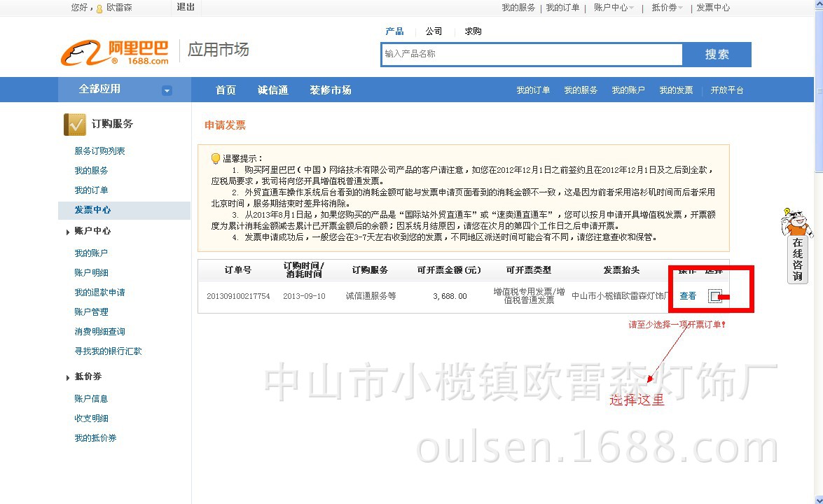The image size is (823, 504).
Task: Click the lightbulb icon beside 温馨提示
Action: (x=215, y=157)
